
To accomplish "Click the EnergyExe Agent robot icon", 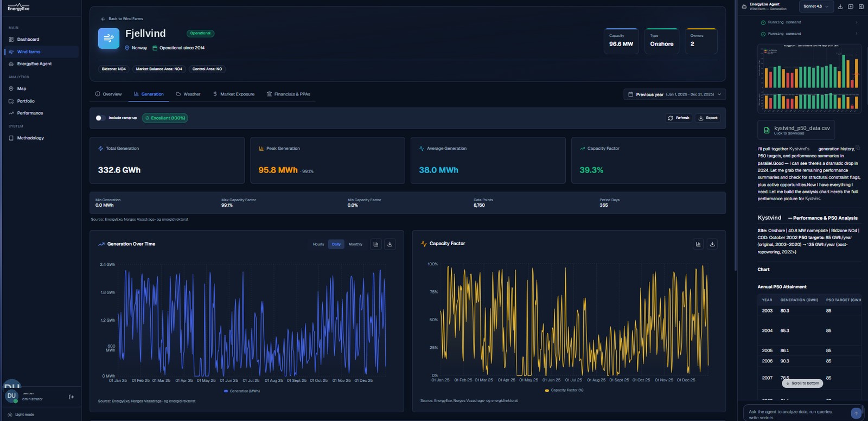I will tap(744, 7).
